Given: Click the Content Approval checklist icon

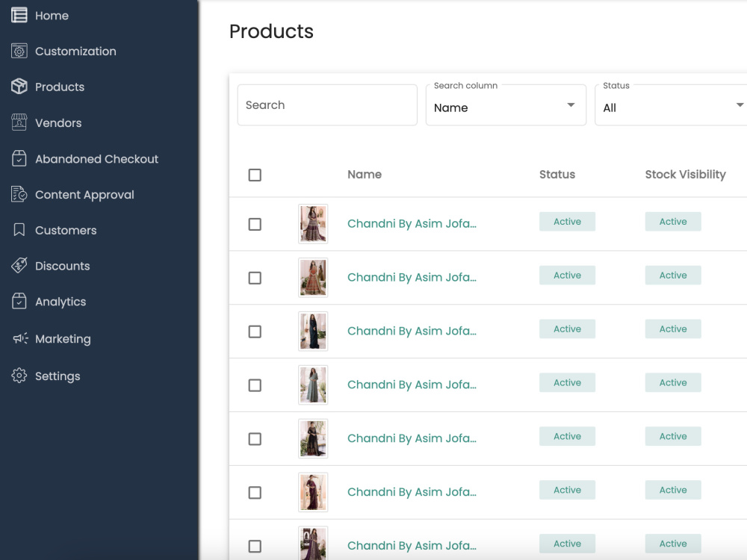Looking at the screenshot, I should pyautogui.click(x=19, y=194).
